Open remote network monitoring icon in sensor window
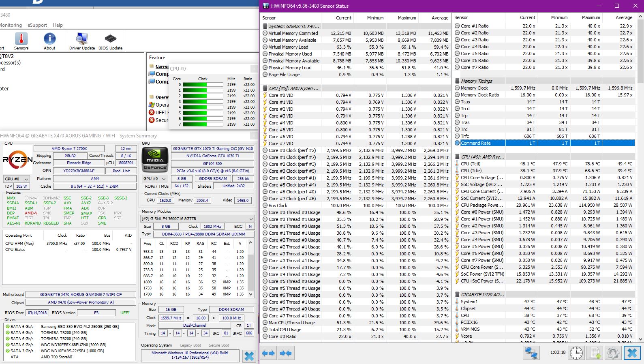Image resolution: width=644 pixels, height=364 pixels. [531, 353]
